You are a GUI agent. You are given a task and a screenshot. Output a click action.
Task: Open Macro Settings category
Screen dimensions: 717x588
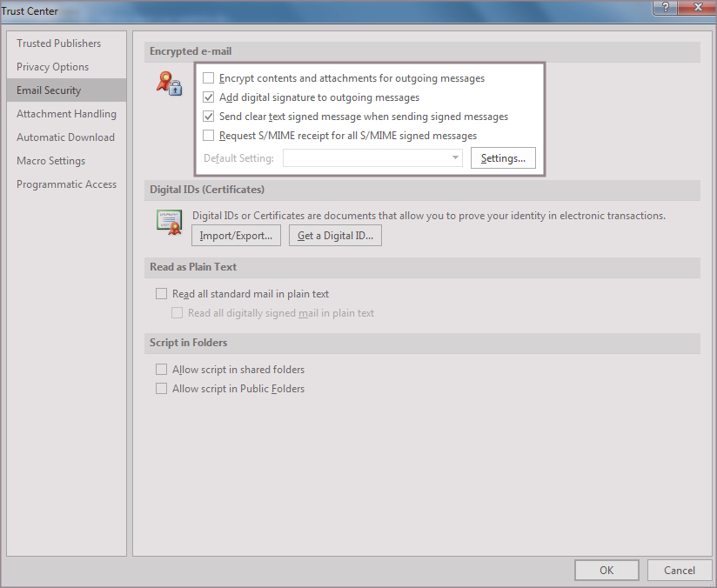coord(50,161)
